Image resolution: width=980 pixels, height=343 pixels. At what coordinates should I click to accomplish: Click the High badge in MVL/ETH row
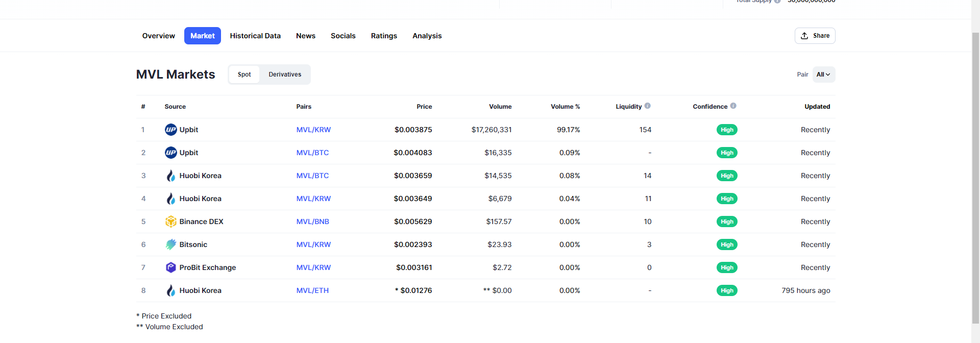click(727, 290)
